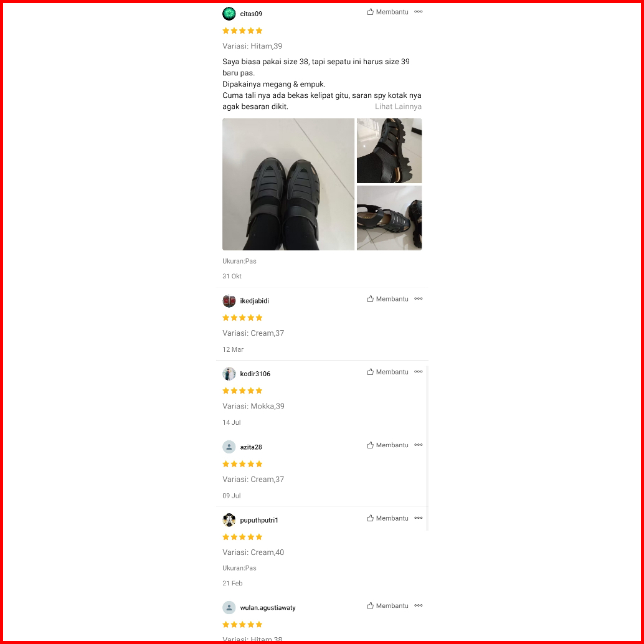Open the three-dot menu for azita28's review
This screenshot has height=644, width=644.
(418, 445)
